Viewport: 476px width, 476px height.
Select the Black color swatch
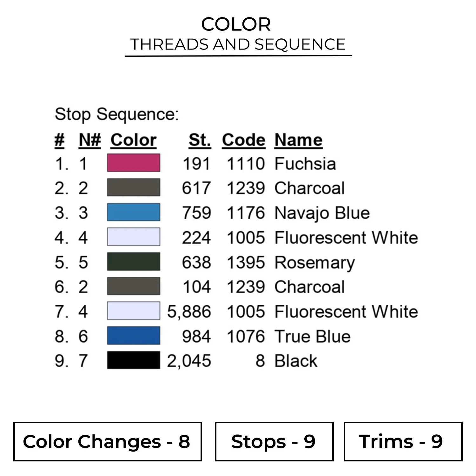tap(133, 360)
